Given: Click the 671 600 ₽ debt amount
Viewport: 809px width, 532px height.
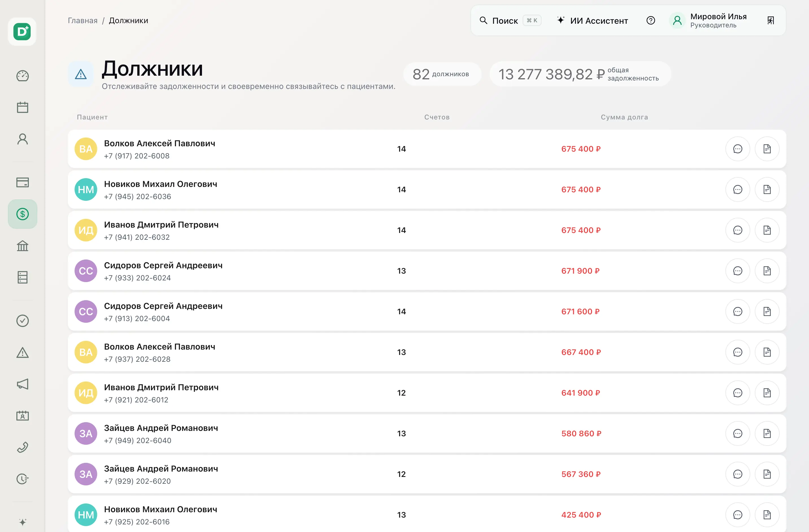Looking at the screenshot, I should click(580, 311).
